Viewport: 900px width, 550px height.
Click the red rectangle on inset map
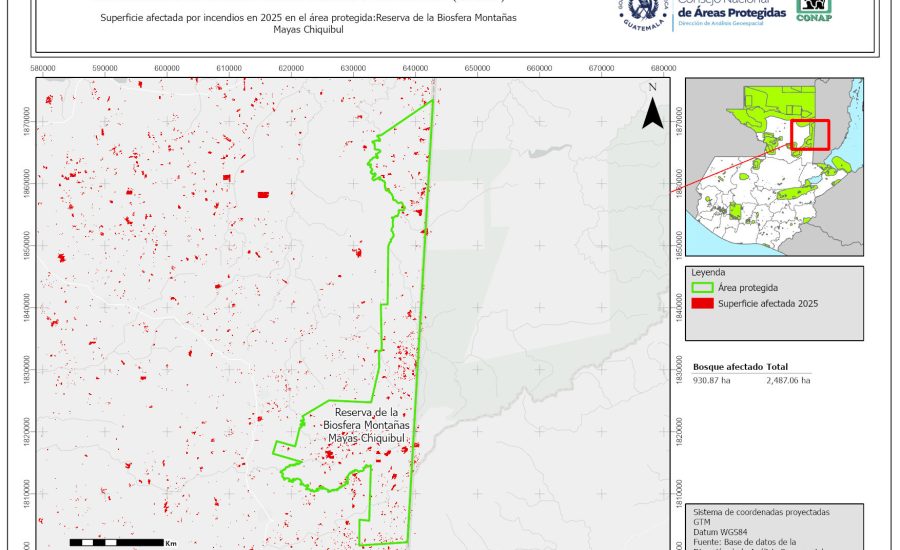(809, 134)
